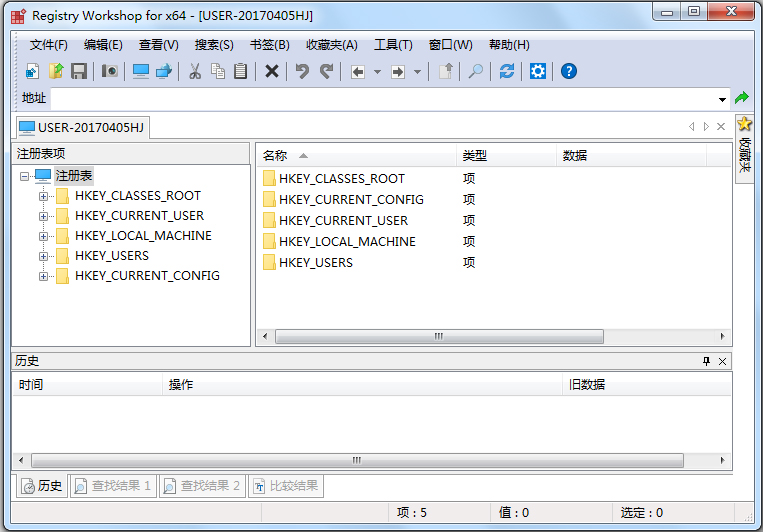Open settings via the gear icon

(x=538, y=71)
